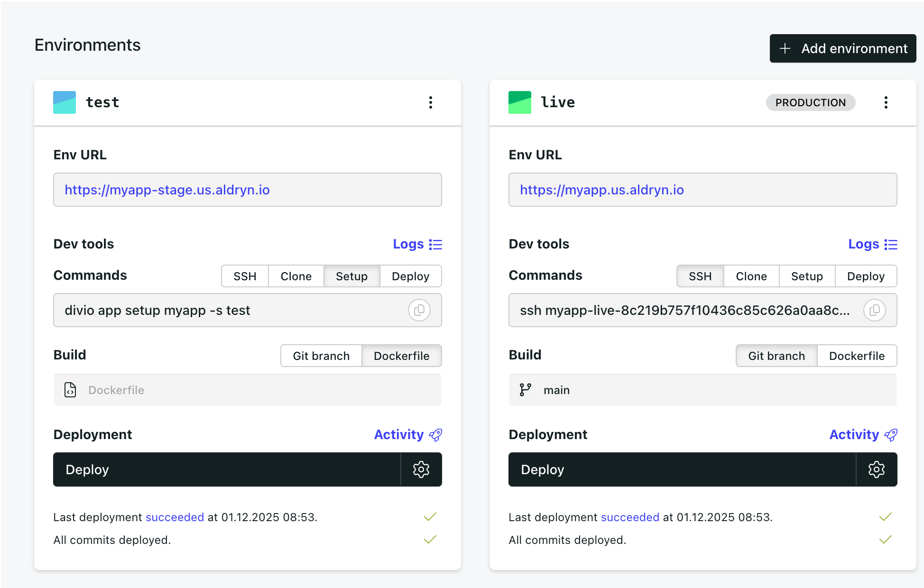
Task: Select Dockerfile build toggle in test card
Action: [401, 356]
